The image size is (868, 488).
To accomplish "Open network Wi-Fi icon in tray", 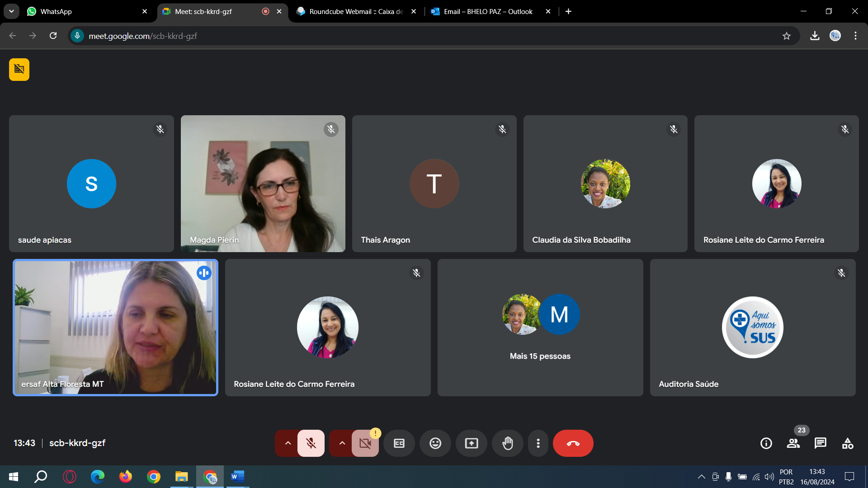I will coord(756,477).
